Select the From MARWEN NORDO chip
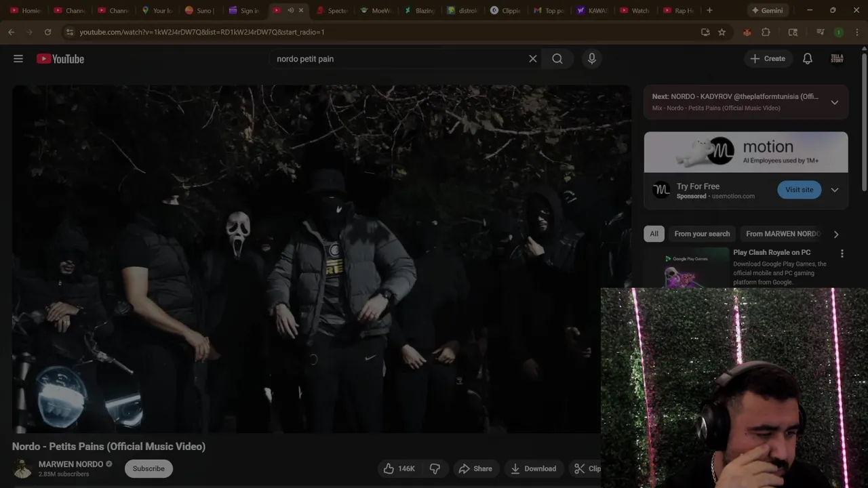868x488 pixels. [x=783, y=234]
